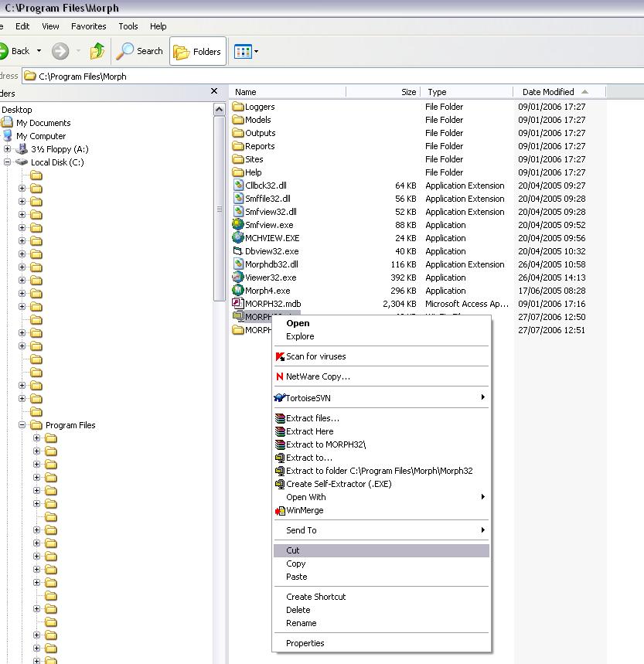Click Extract Here in context menu
Viewport: 644px width, 664px height.
(x=309, y=431)
